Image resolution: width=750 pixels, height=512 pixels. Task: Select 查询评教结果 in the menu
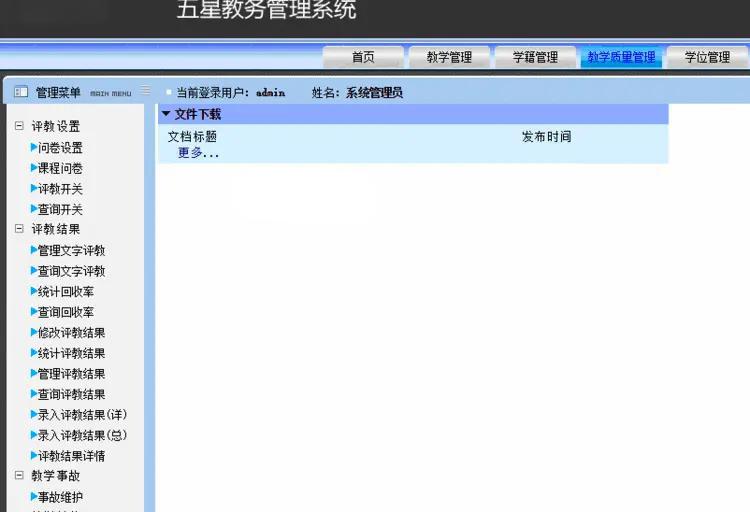point(71,395)
